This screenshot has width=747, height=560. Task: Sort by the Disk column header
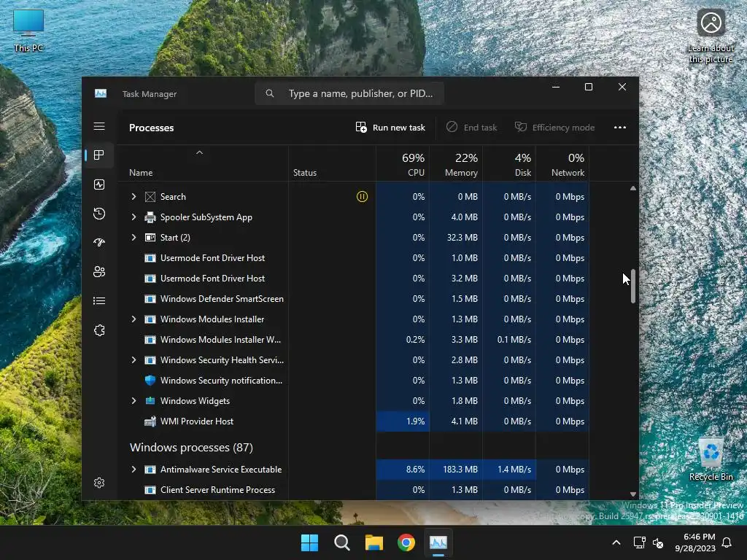point(510,164)
